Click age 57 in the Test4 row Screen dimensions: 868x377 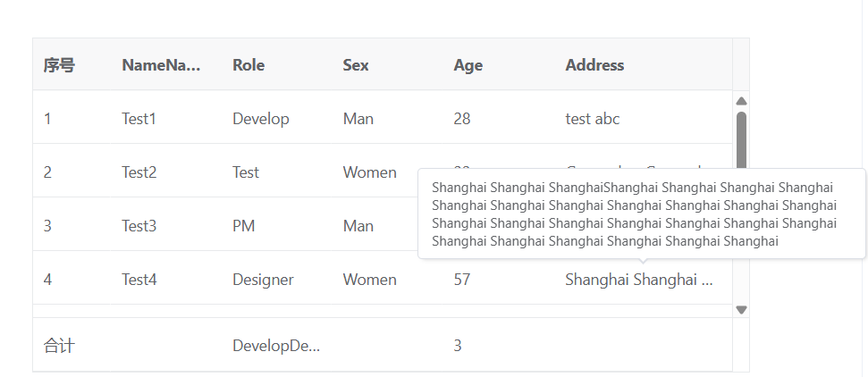(462, 280)
